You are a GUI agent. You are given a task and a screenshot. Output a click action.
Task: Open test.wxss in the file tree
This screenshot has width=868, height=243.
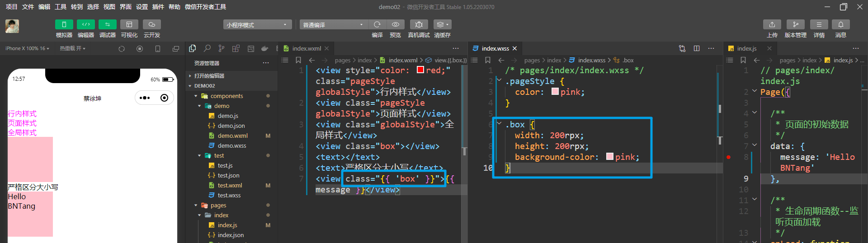(231, 195)
